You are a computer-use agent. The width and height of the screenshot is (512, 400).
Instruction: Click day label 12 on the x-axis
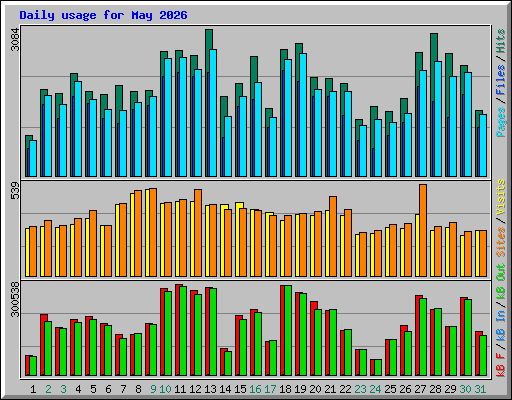(195, 389)
